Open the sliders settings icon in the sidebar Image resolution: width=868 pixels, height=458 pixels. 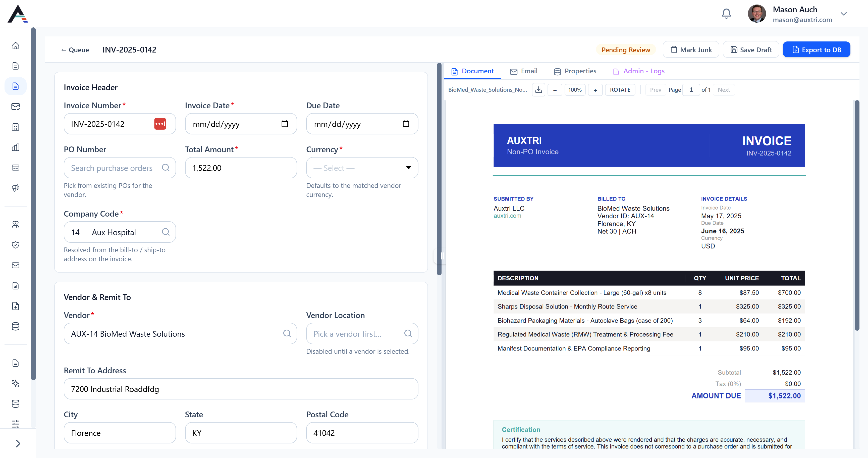tap(16, 424)
